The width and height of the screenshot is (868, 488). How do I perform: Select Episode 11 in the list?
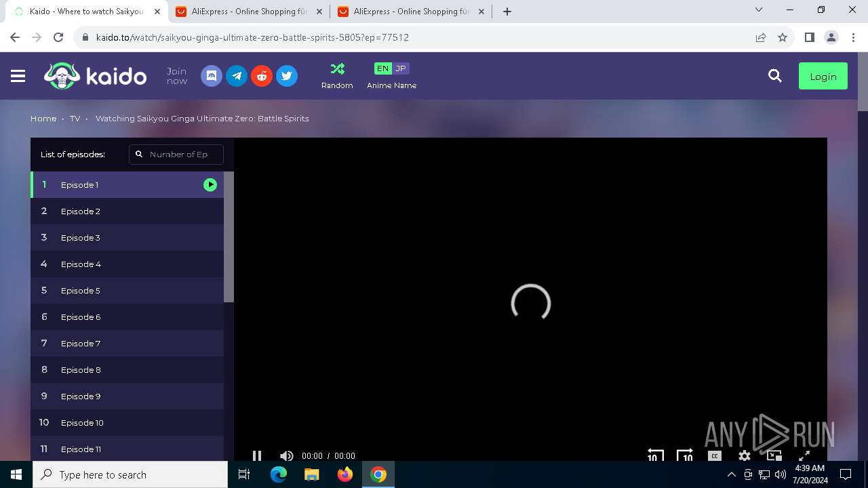[127, 449]
